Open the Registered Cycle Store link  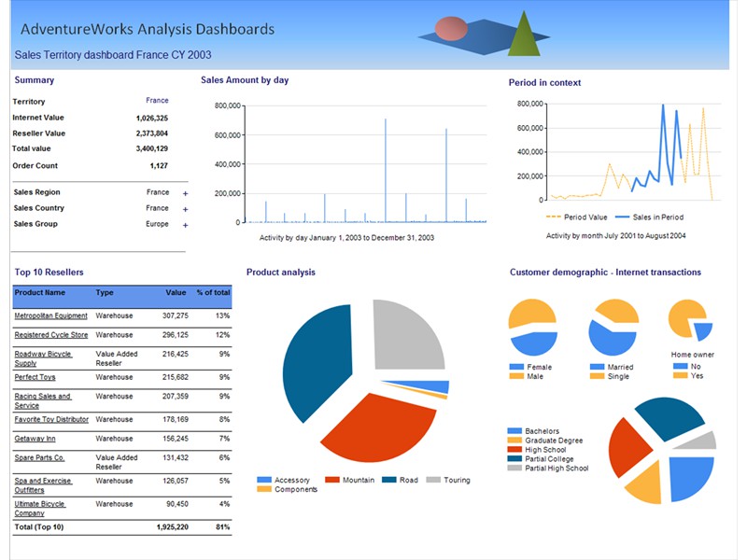tap(51, 335)
